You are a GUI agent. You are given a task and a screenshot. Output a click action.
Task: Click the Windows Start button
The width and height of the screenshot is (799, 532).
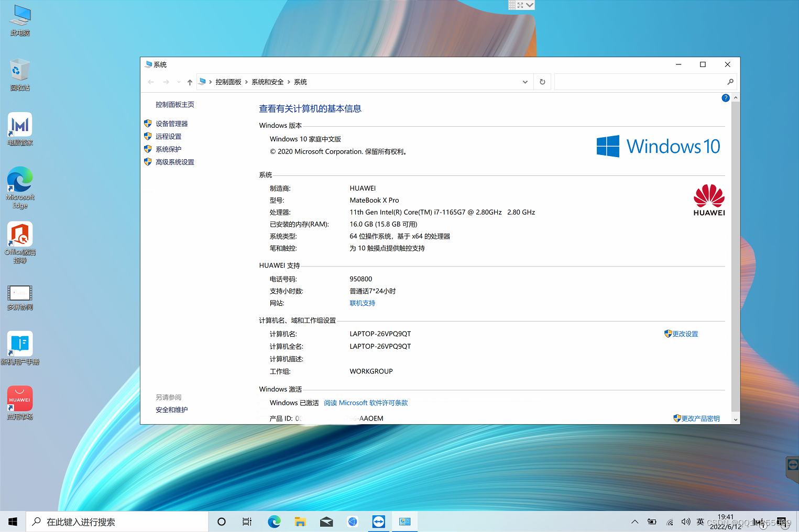pos(13,522)
